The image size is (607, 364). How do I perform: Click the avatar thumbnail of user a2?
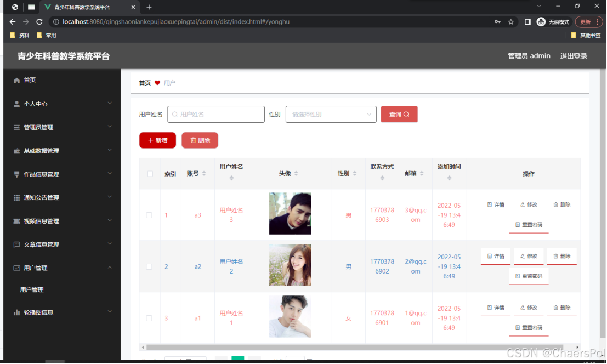point(290,265)
